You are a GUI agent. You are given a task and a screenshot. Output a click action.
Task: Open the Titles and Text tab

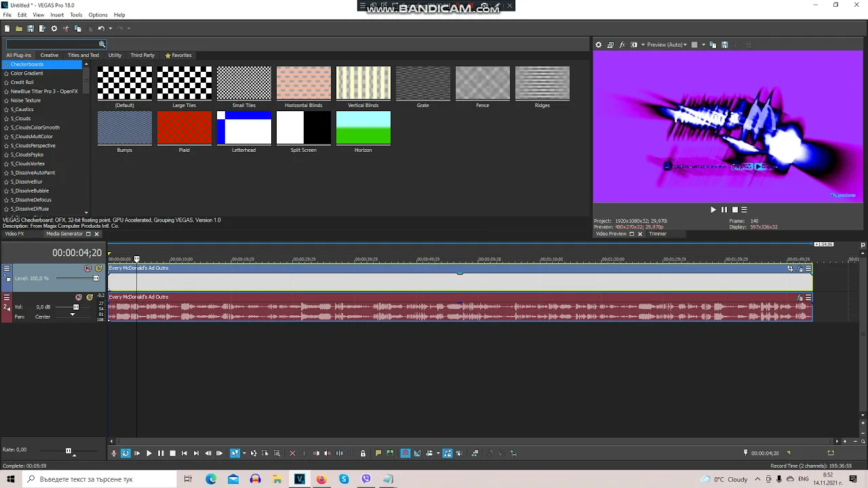(83, 55)
